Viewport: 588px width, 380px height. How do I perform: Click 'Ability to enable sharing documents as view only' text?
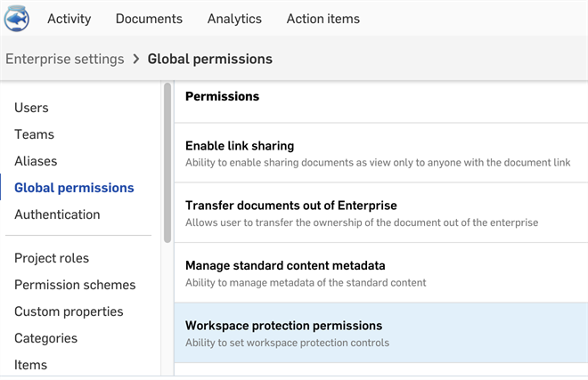(x=378, y=163)
